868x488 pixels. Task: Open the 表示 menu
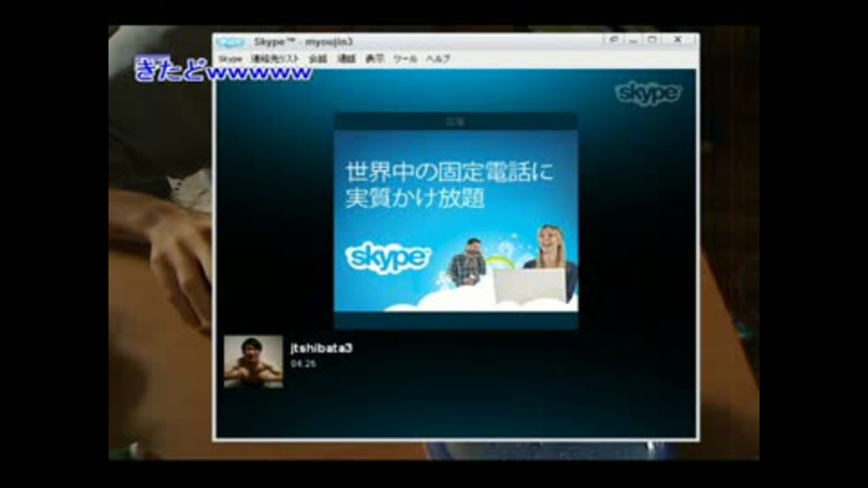[374, 59]
